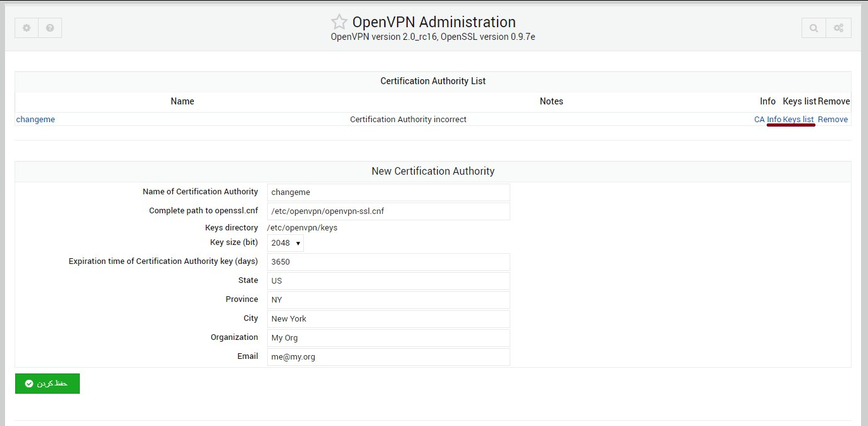This screenshot has height=426, width=868.
Task: Click the green save button
Action: click(x=47, y=384)
